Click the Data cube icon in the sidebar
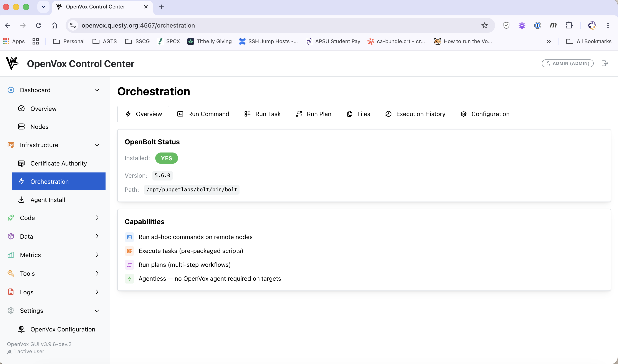Image resolution: width=618 pixels, height=364 pixels. tap(11, 236)
